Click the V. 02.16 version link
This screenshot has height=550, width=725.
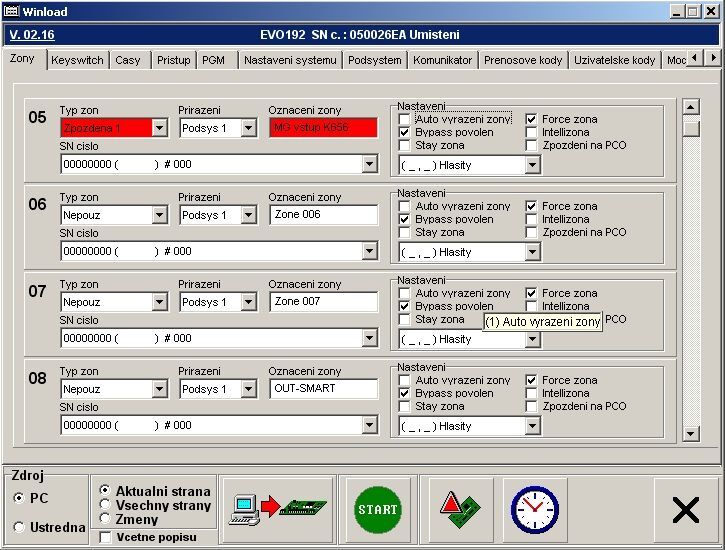coord(32,34)
